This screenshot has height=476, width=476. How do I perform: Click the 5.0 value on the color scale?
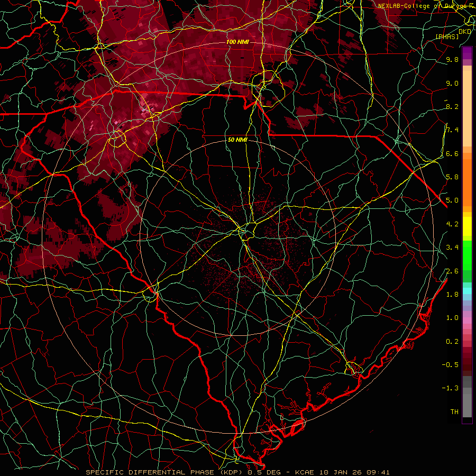452,200
